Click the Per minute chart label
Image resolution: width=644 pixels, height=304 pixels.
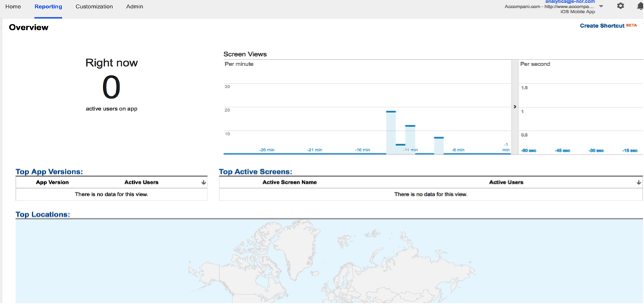click(x=239, y=64)
